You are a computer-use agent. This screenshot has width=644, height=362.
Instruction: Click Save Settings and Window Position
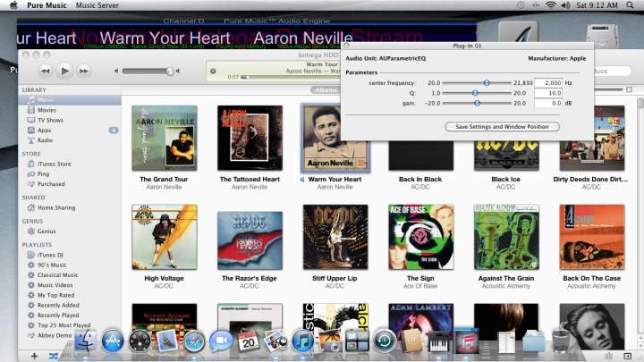point(502,127)
